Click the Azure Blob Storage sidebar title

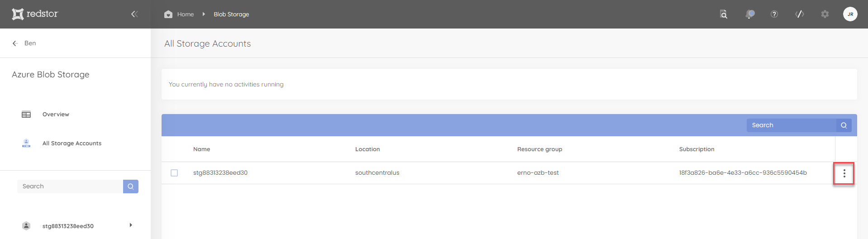pyautogui.click(x=51, y=75)
